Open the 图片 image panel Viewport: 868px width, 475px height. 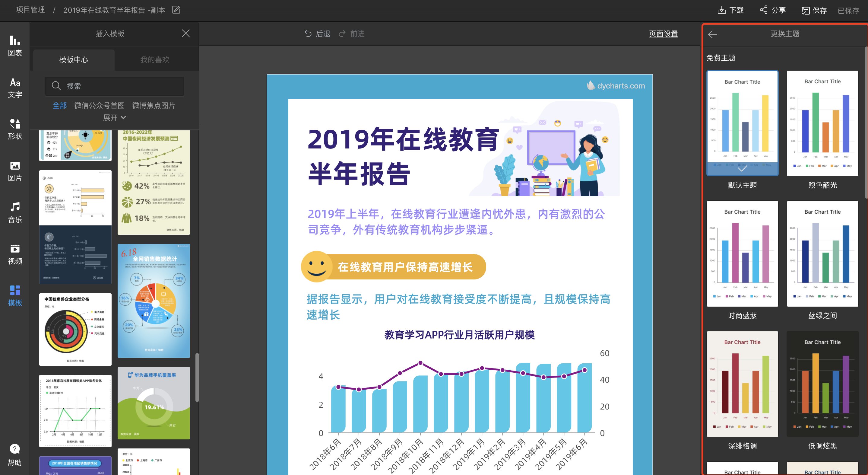[15, 171]
